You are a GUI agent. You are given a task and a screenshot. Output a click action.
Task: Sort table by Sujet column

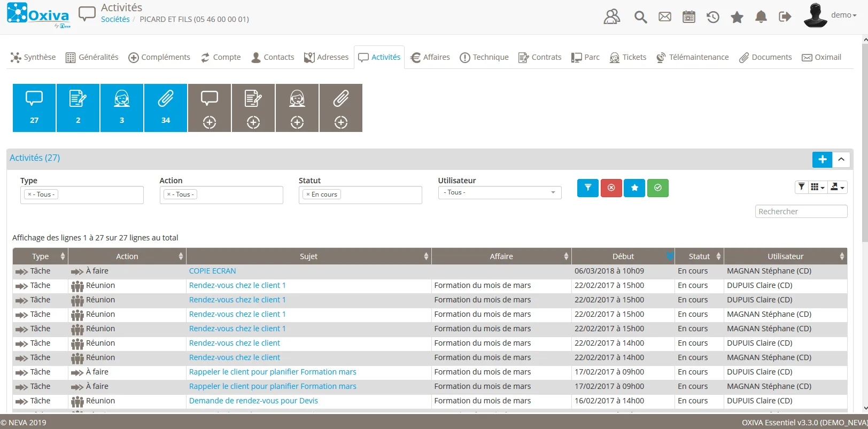[x=308, y=256]
